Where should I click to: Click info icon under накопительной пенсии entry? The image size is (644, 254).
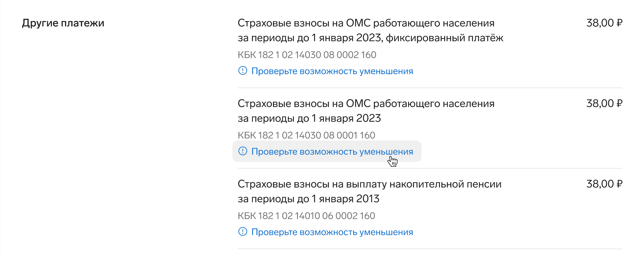242,232
